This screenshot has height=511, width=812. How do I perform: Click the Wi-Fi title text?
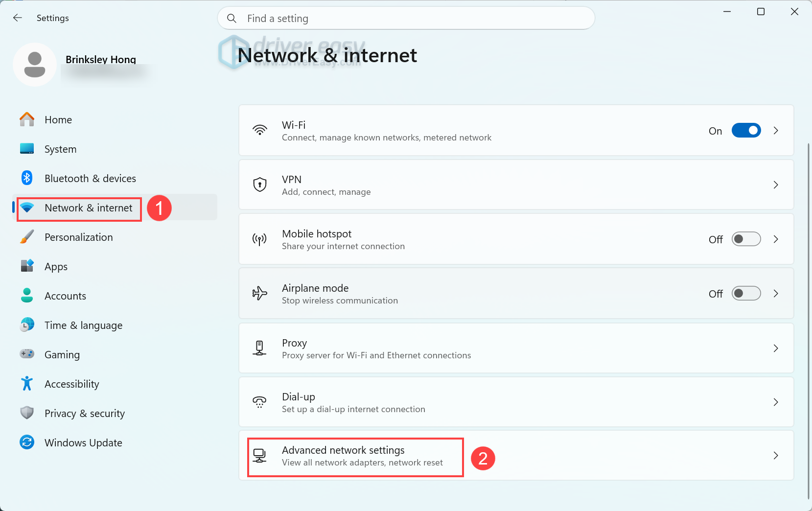tap(294, 125)
